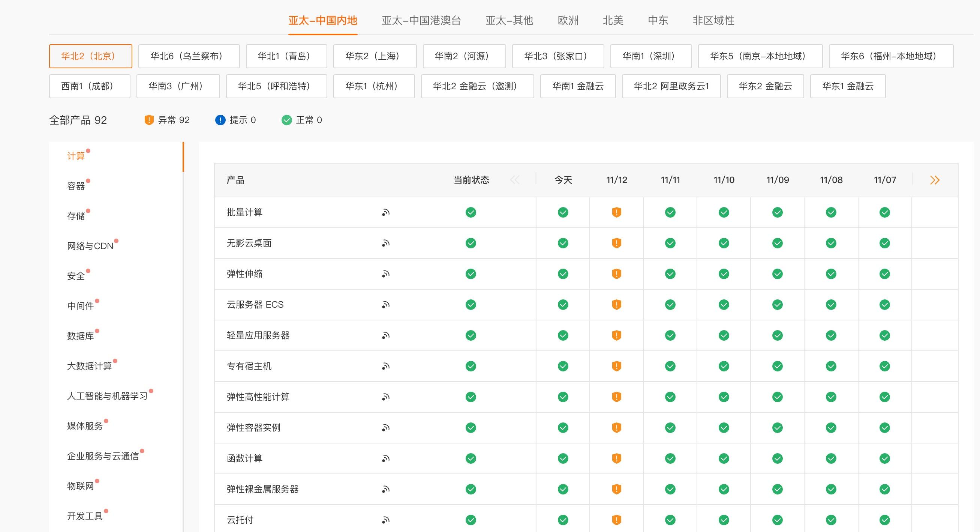Switch to the 亚太-中国港澳台 tab
This screenshot has height=532, width=980.
pyautogui.click(x=421, y=21)
